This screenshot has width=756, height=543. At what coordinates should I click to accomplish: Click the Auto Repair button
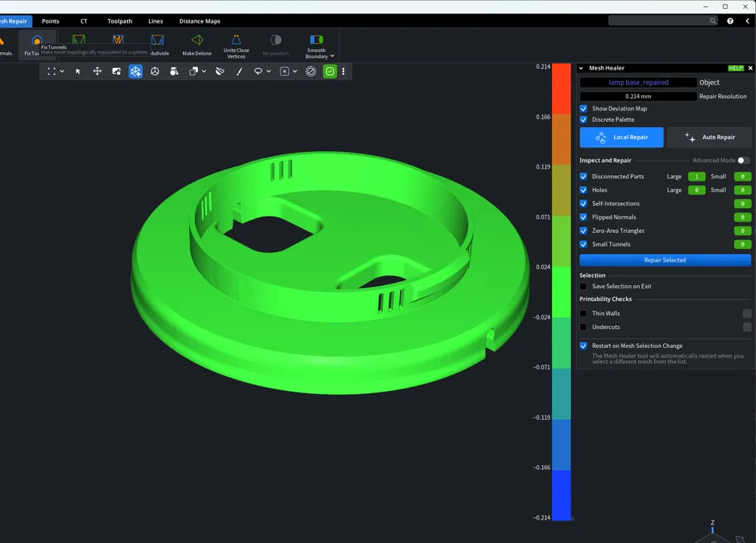coord(709,138)
